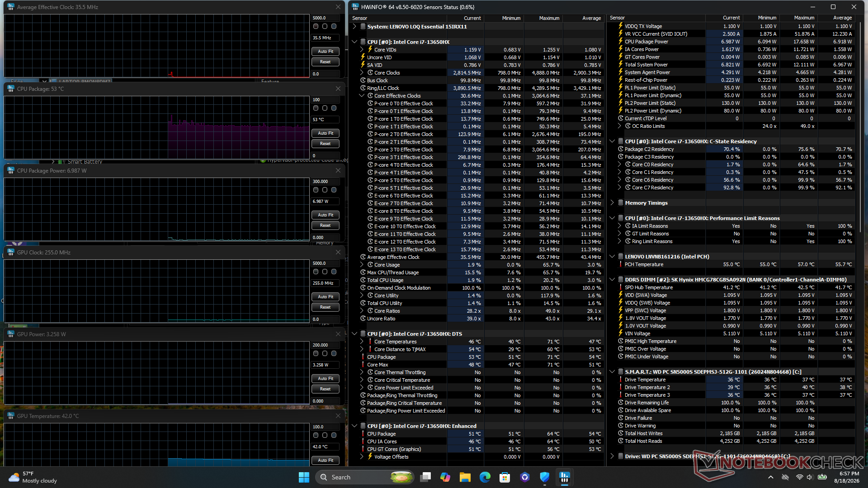Click the thermometer icon beside PCH Temperature

[x=621, y=264]
